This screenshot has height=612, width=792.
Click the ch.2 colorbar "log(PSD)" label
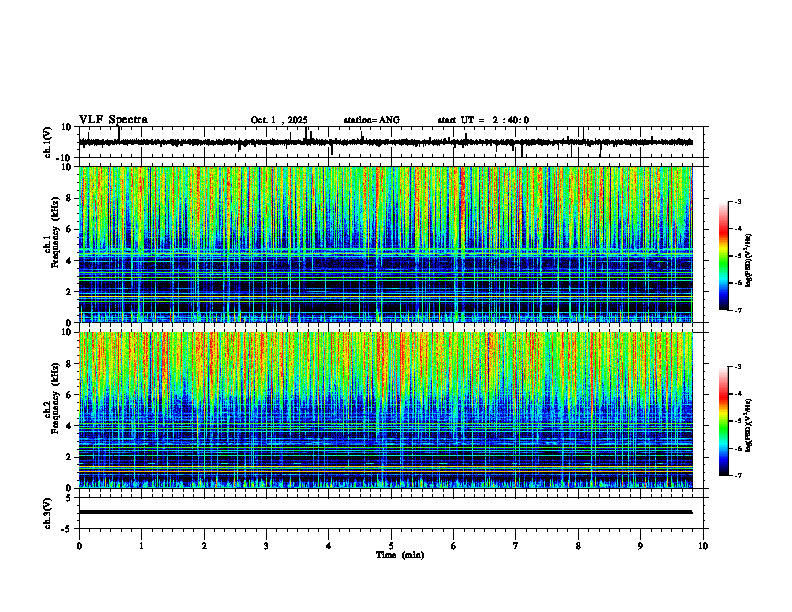749,425
